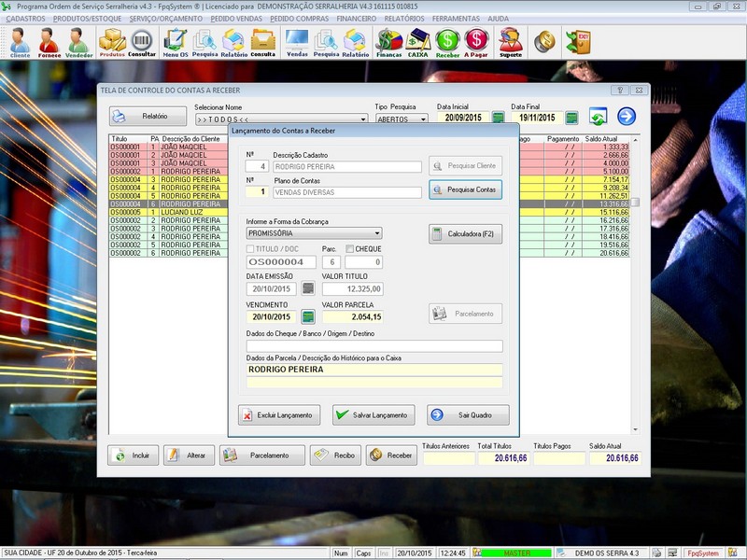The image size is (747, 560).
Task: Toggle the TITULO / DOC checkbox
Action: [250, 249]
